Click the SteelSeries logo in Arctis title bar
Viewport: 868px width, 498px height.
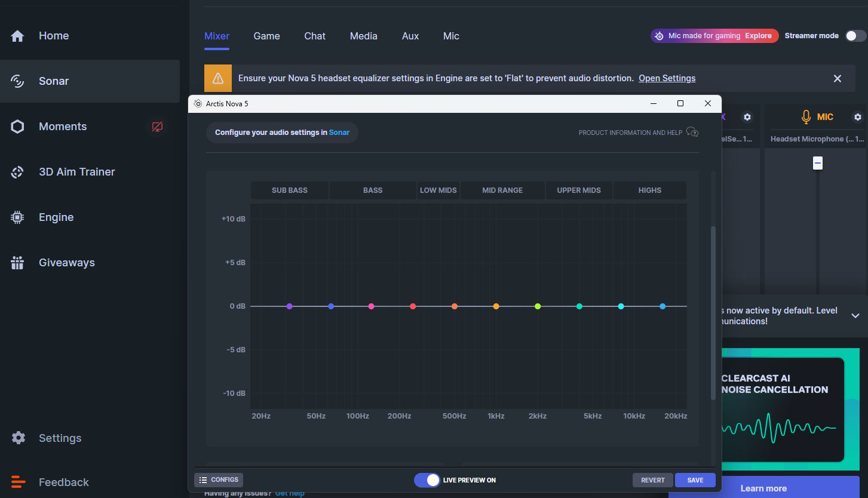point(198,103)
